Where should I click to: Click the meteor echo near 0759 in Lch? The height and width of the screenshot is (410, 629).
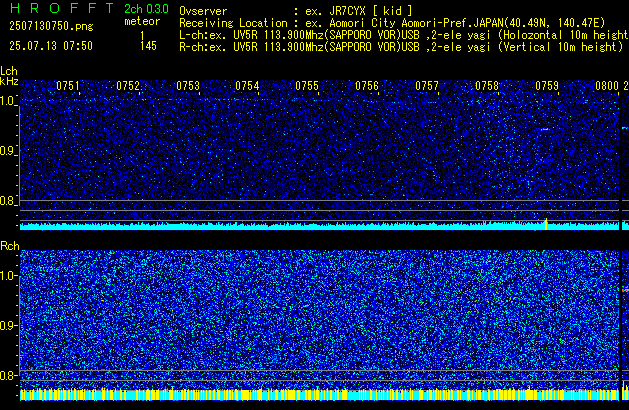click(544, 129)
